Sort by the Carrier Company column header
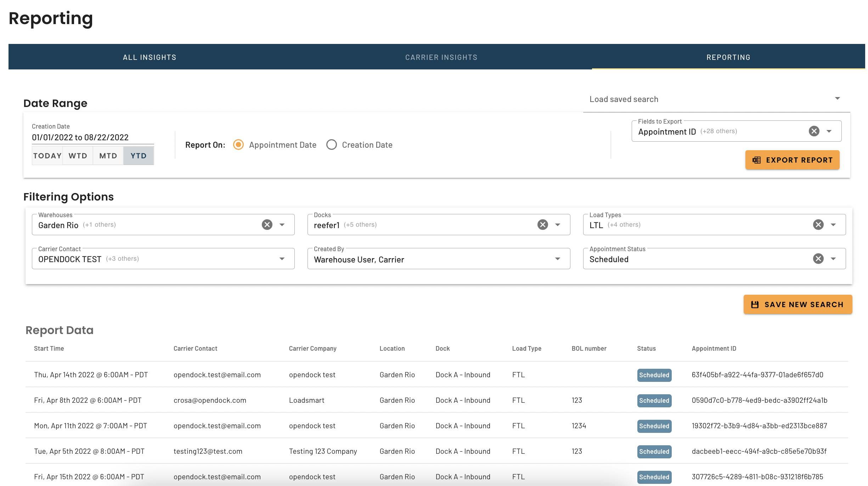This screenshot has height=486, width=868. pos(312,349)
